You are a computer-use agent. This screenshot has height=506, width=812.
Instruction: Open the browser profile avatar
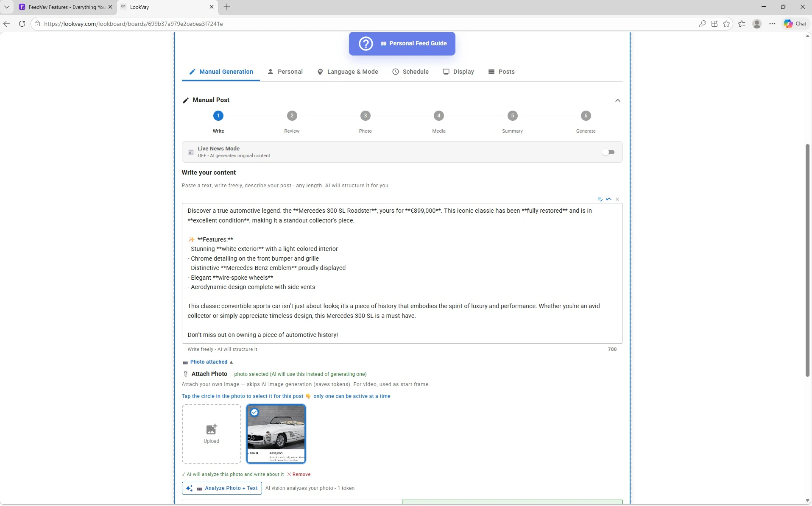pos(757,24)
